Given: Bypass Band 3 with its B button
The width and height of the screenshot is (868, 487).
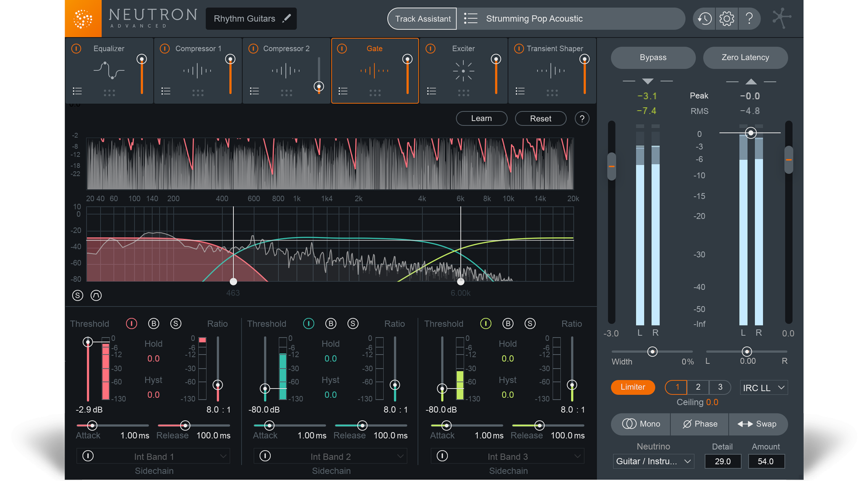Looking at the screenshot, I should click(x=508, y=324).
